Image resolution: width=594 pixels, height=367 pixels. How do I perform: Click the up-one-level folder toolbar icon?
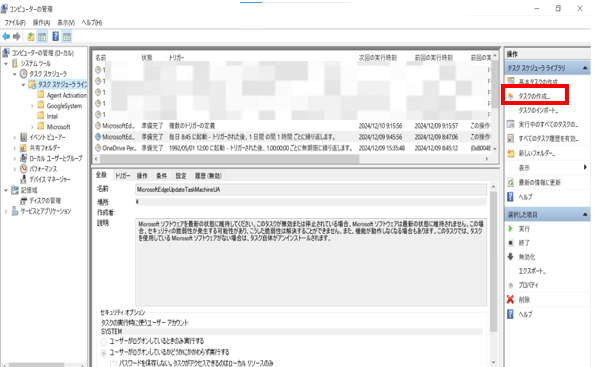pyautogui.click(x=31, y=36)
